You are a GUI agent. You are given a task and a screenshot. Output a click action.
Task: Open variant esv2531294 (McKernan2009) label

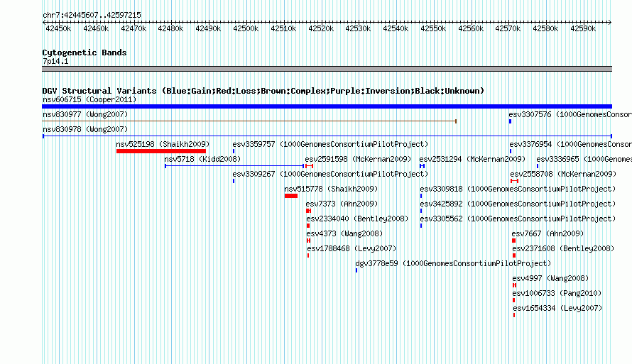(472, 159)
